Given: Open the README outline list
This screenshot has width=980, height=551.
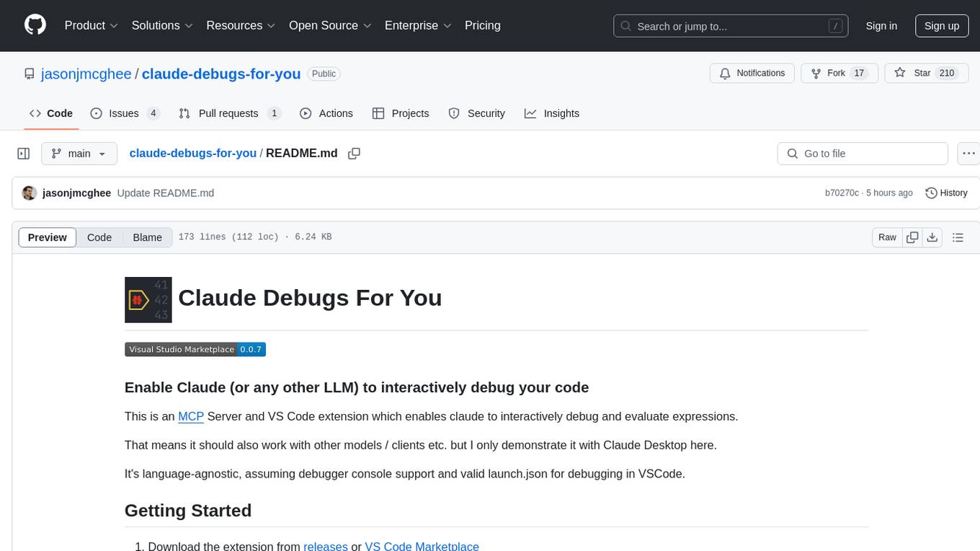Looking at the screenshot, I should (958, 237).
